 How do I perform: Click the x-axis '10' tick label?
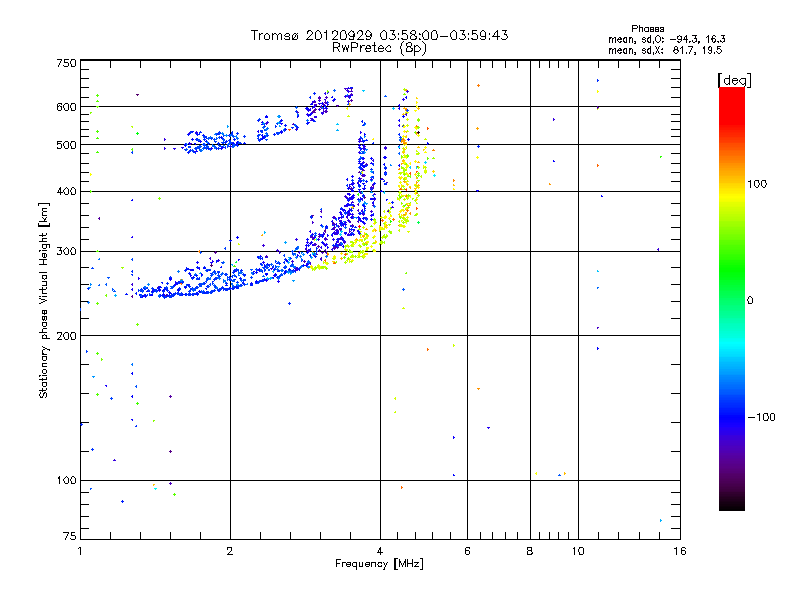pyautogui.click(x=578, y=551)
